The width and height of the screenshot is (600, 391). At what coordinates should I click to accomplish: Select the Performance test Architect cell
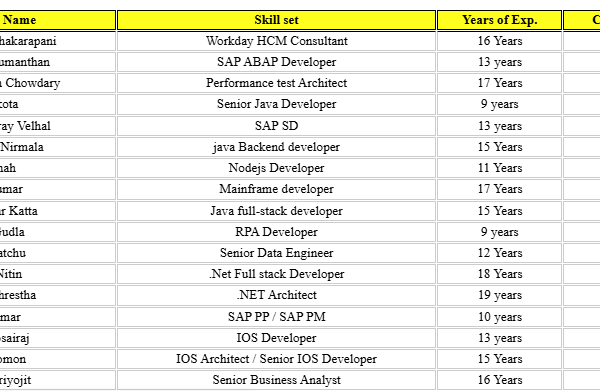(276, 83)
